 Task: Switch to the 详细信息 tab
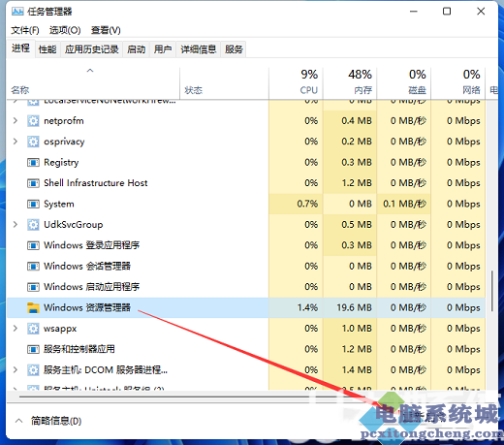(x=199, y=49)
